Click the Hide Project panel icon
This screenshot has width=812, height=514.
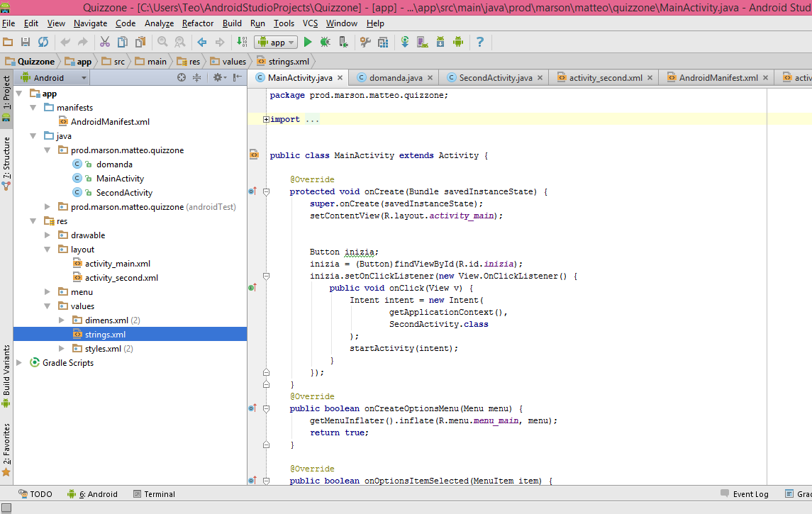tap(237, 78)
